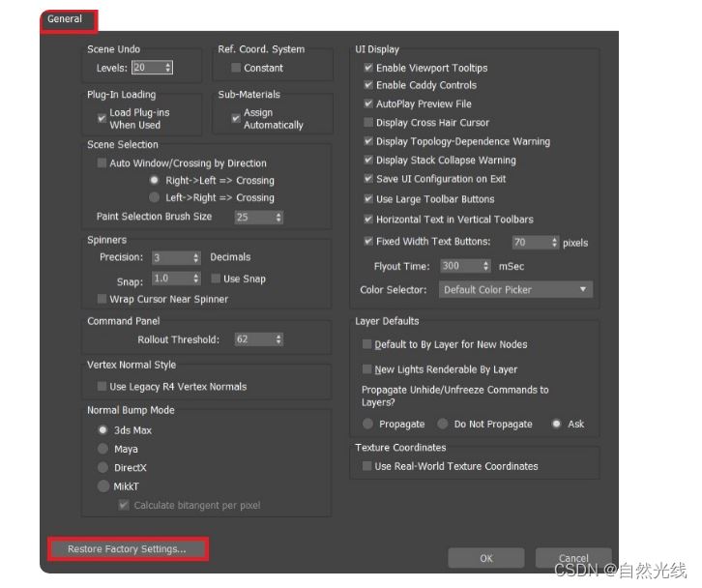
Task: Click Scene Undo Levels spinner arrows
Action: click(x=168, y=68)
